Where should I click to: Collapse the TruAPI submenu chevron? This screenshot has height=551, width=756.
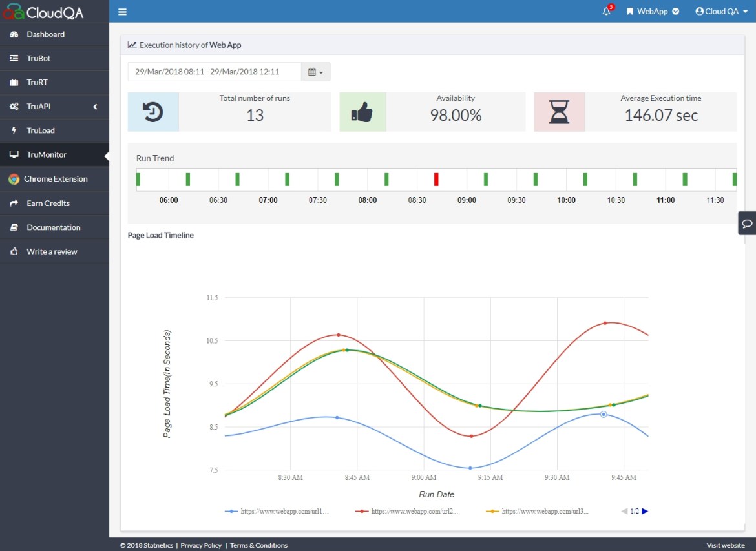point(94,107)
